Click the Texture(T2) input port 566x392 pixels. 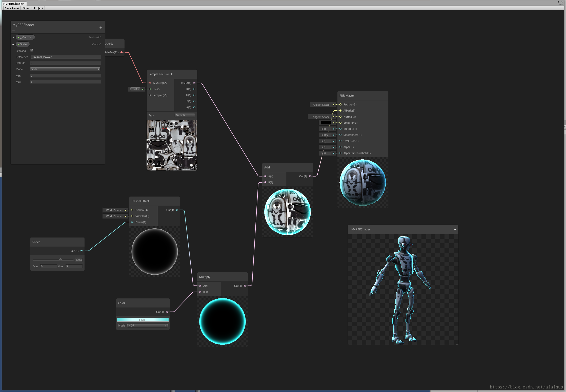click(150, 83)
